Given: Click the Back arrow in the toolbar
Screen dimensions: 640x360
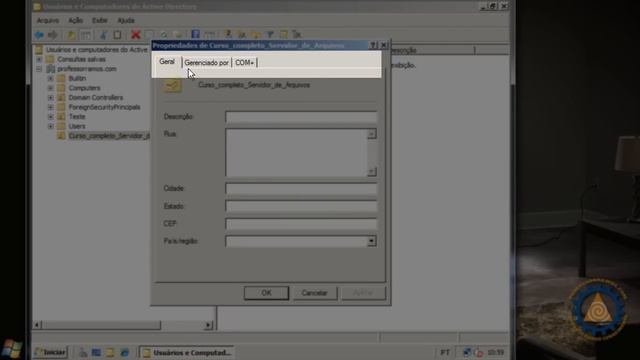Looking at the screenshot, I should pyautogui.click(x=39, y=35).
